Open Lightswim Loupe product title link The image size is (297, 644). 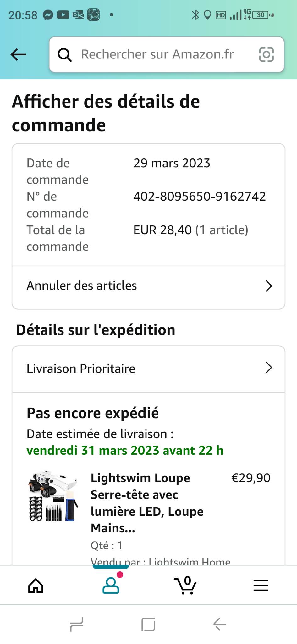pos(147,503)
